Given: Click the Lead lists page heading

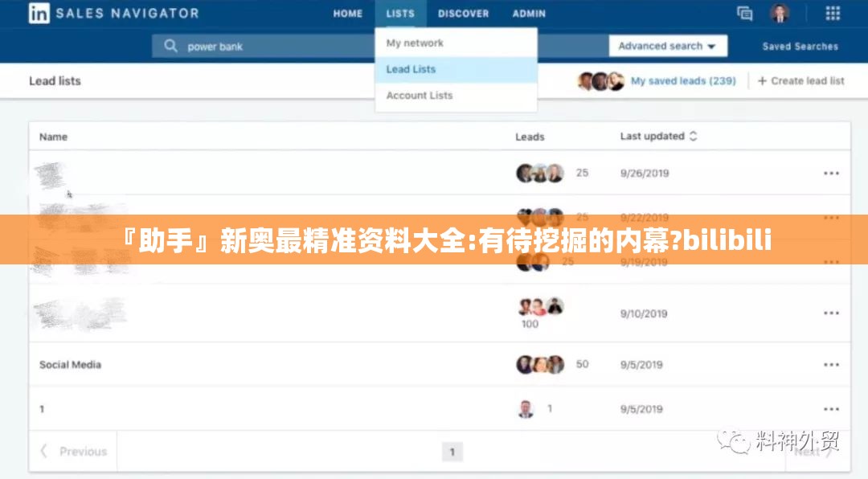Looking at the screenshot, I should point(55,81).
